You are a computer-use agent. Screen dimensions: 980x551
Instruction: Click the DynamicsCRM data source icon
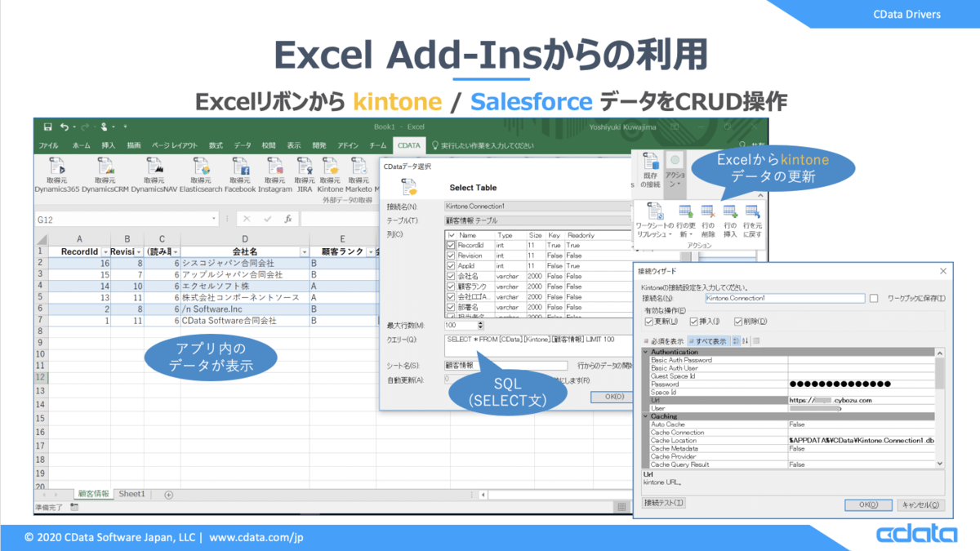click(105, 165)
